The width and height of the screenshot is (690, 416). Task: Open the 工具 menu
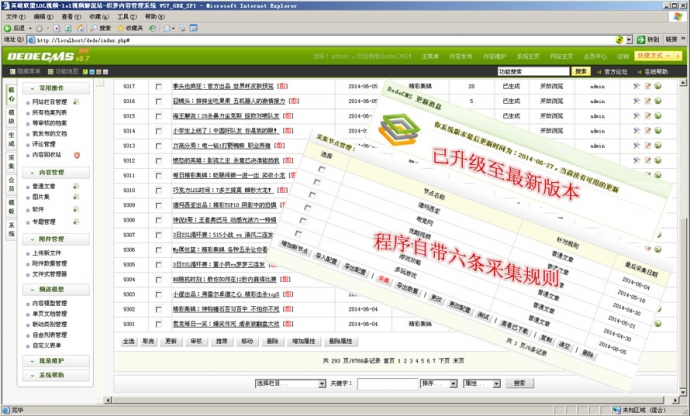tap(126, 17)
